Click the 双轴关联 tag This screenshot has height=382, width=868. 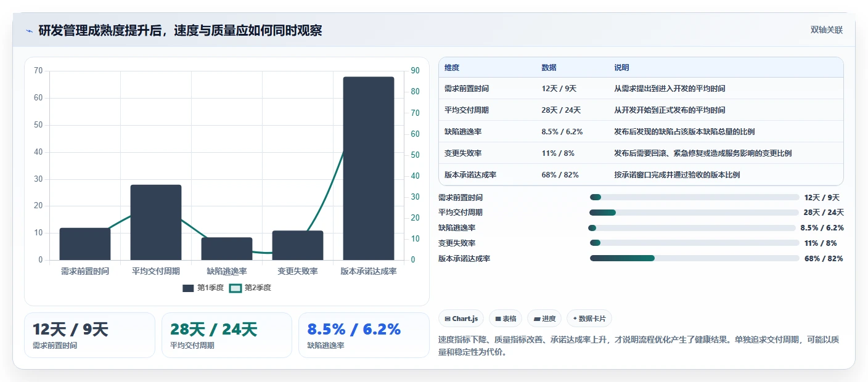tap(826, 30)
